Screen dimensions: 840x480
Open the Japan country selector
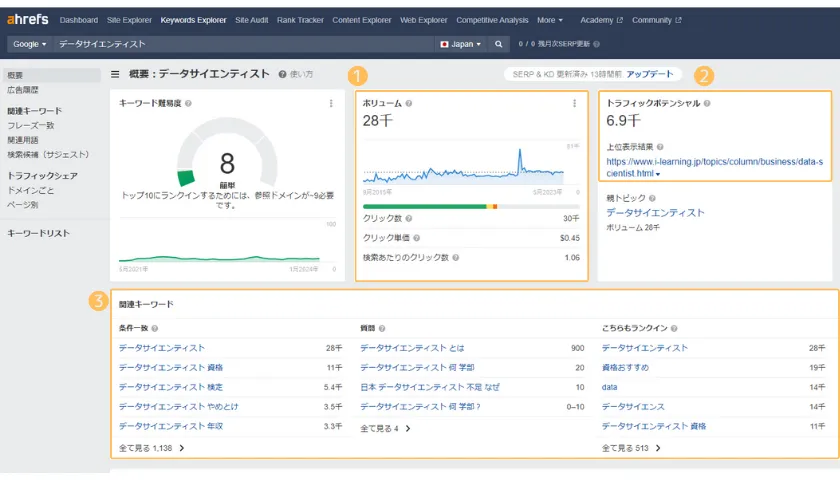460,44
